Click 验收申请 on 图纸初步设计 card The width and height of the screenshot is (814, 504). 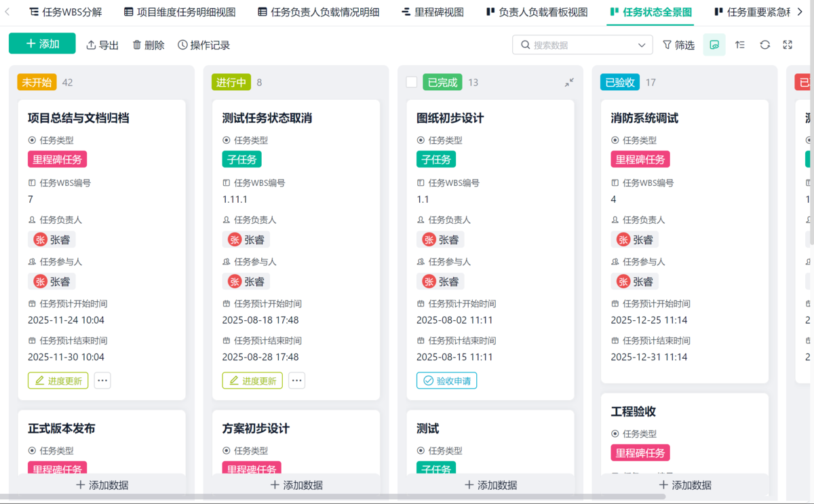point(447,381)
